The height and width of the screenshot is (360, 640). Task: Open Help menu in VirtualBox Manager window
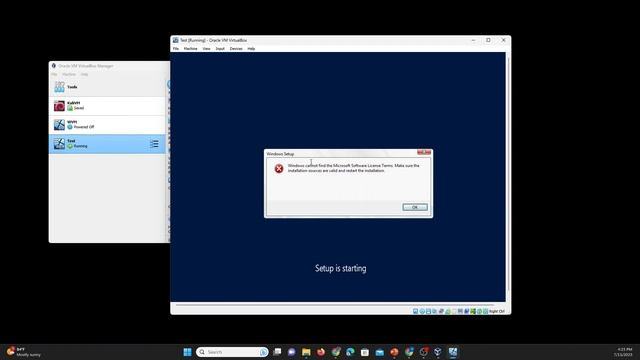(84, 74)
